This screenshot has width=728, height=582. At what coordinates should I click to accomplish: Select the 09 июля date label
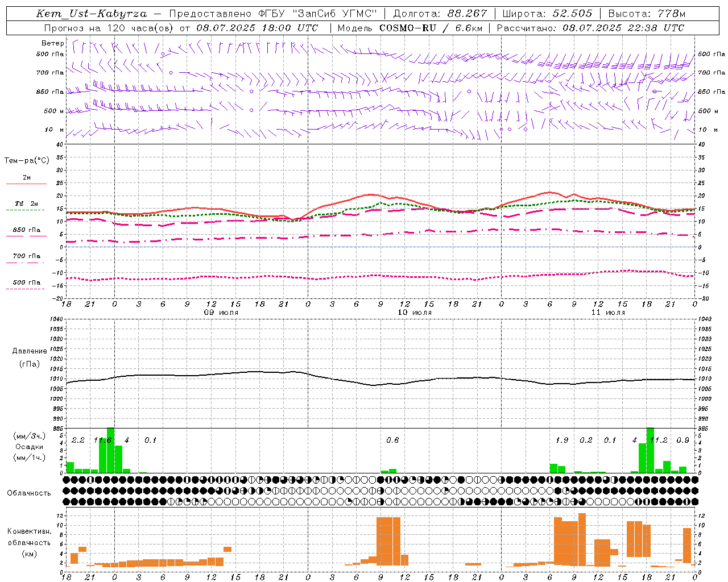tap(221, 313)
